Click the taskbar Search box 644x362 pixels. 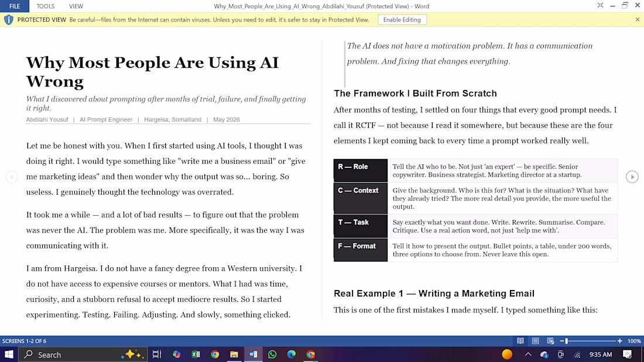click(83, 354)
